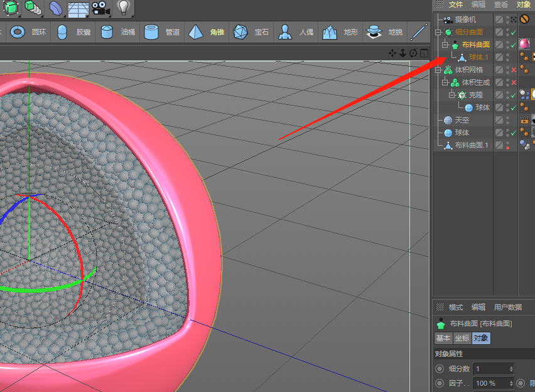The width and height of the screenshot is (535, 392).
Task: Click the 地形 (Landscape) primitive icon
Action: pyautogui.click(x=330, y=32)
